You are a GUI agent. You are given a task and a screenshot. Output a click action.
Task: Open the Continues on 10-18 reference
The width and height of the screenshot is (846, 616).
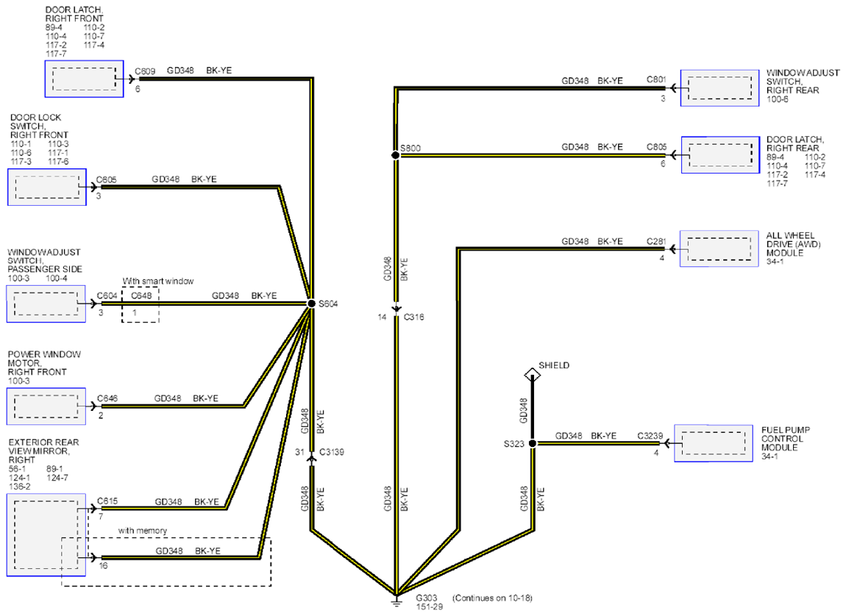tap(492, 598)
